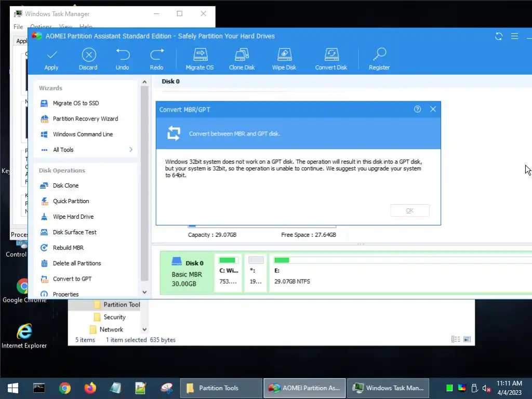The height and width of the screenshot is (399, 532).
Task: Choose Quick Partition operation
Action: click(x=71, y=201)
